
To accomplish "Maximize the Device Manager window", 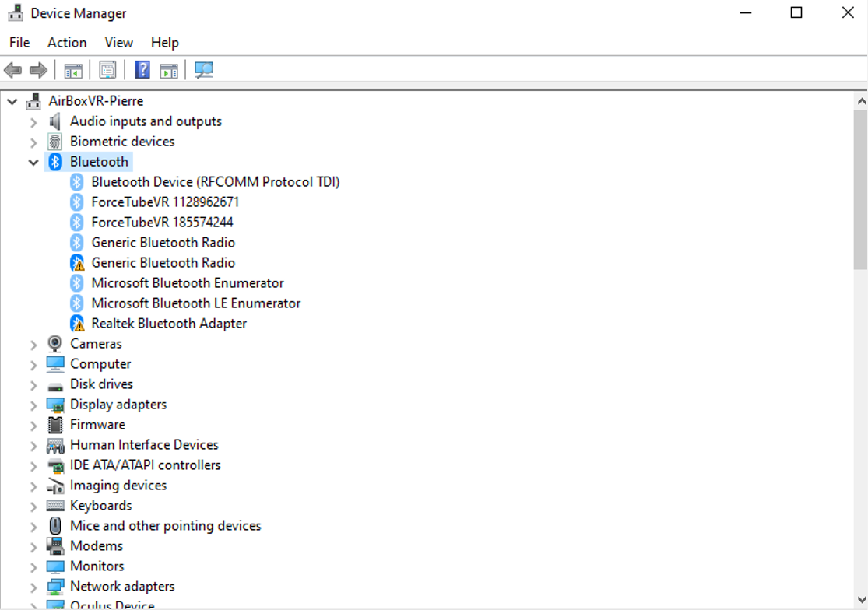I will point(796,12).
